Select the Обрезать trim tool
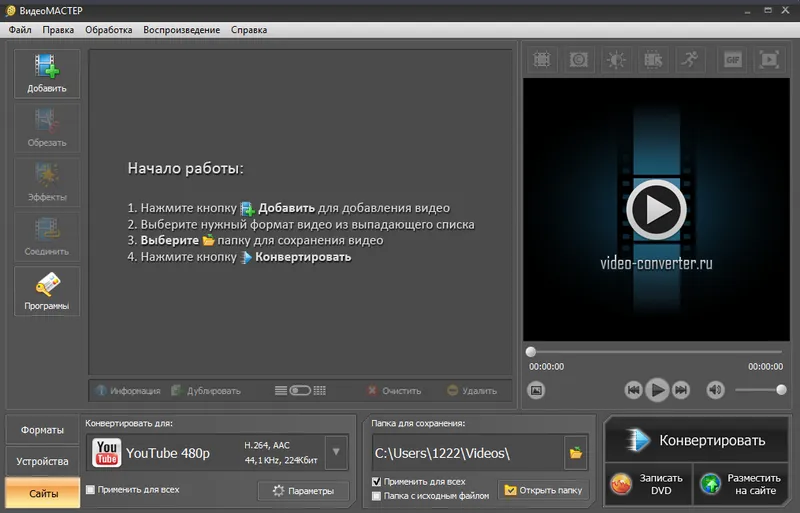Screen dimensions: 800x513 click(47, 128)
